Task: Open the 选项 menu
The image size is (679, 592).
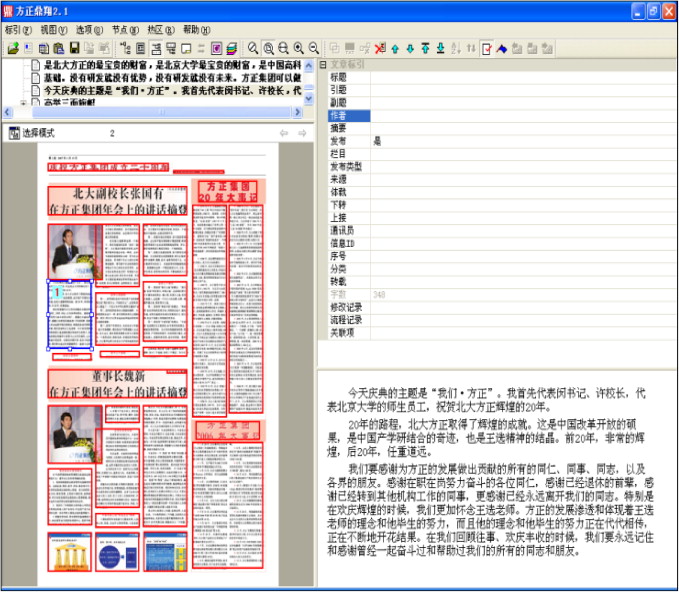Action: click(89, 30)
